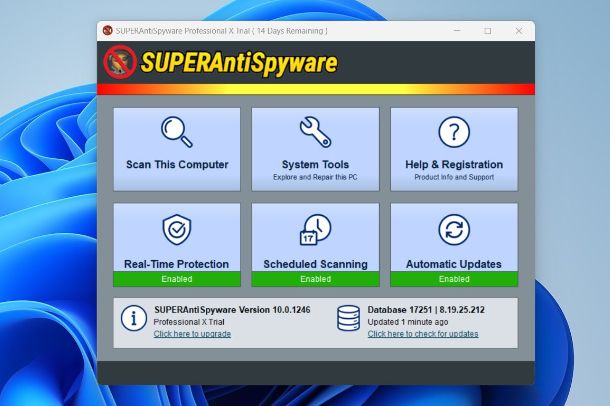Select 'SUPERAntiSpyware Version 10.0.1246' text
610x406 pixels.
pos(232,310)
